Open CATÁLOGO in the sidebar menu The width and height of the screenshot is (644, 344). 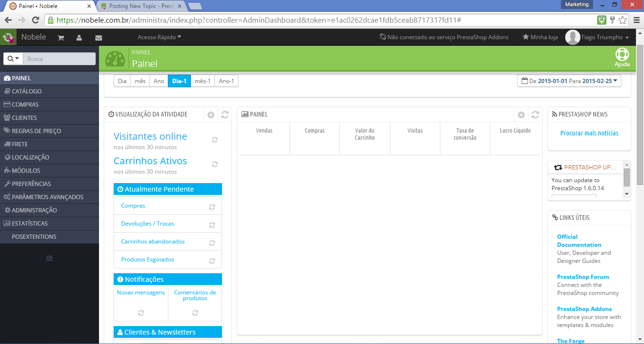point(50,91)
